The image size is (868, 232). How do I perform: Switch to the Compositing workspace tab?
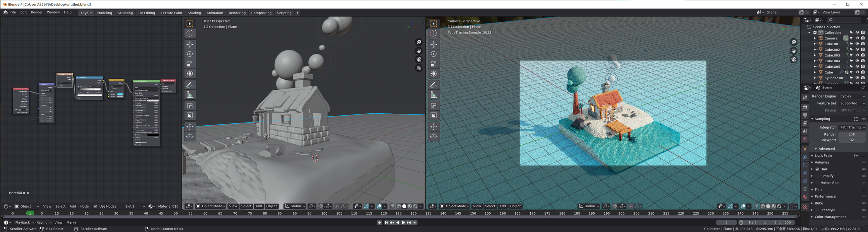261,13
